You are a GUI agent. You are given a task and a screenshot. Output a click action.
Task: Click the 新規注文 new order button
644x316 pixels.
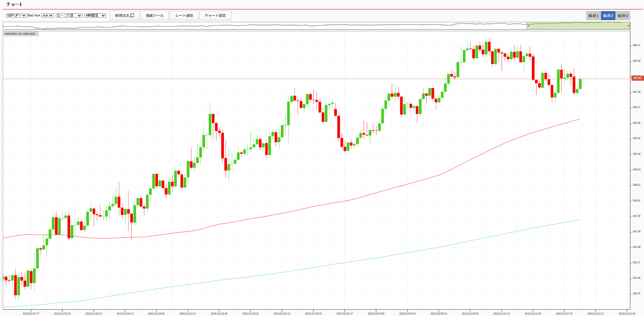124,15
